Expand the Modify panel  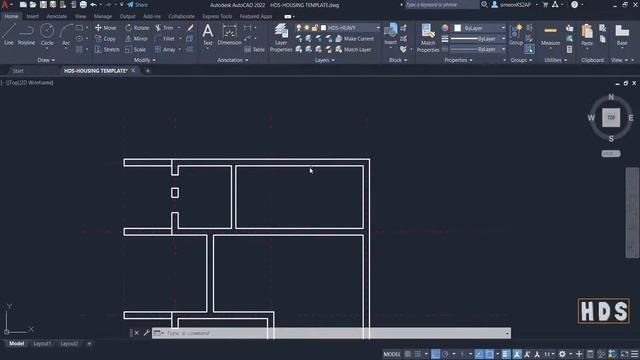(x=144, y=60)
